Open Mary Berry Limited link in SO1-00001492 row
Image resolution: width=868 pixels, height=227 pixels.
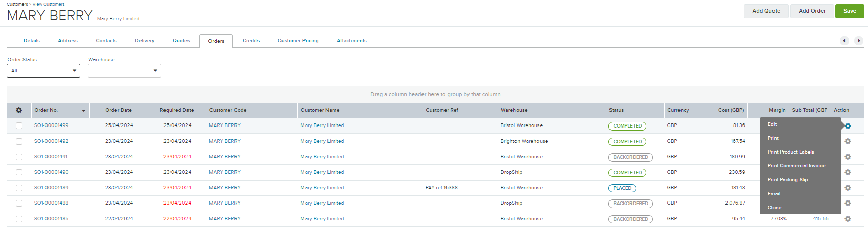(x=322, y=141)
